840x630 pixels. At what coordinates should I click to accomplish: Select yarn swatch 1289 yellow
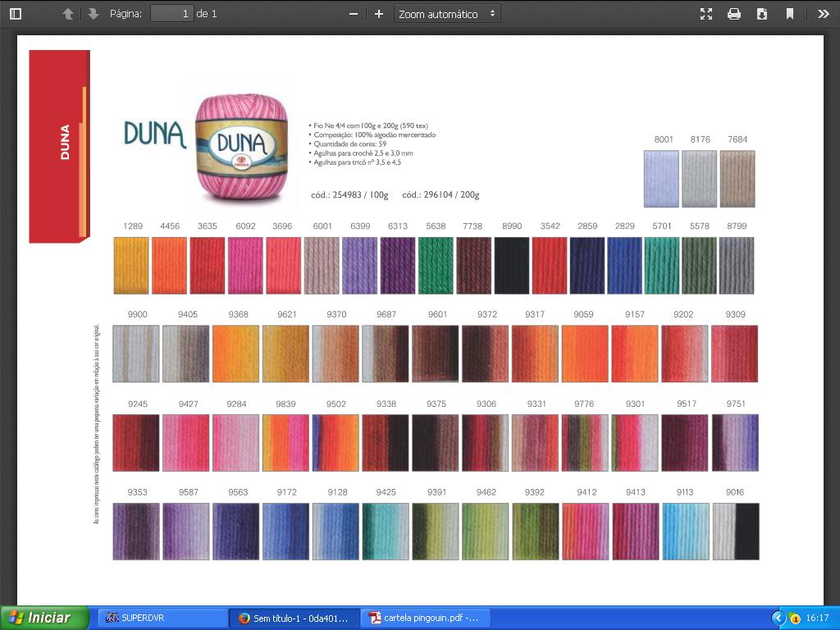pyautogui.click(x=131, y=266)
